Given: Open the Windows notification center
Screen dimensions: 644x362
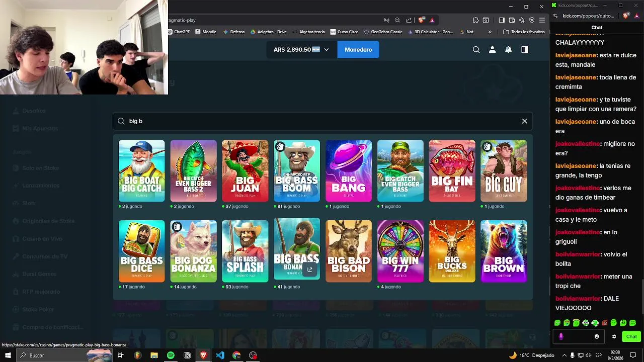Looking at the screenshot, I should [x=633, y=355].
